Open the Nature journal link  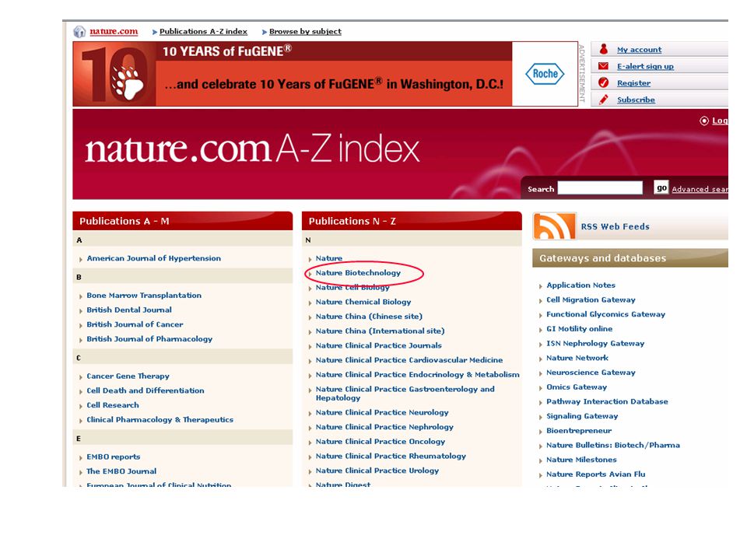pos(328,258)
